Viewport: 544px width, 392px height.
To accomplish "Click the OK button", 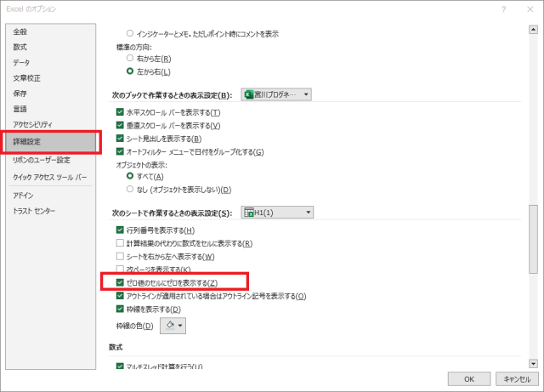I will click(469, 379).
